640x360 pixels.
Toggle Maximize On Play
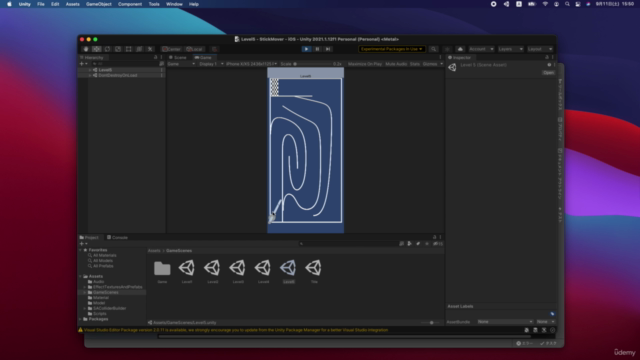point(365,64)
